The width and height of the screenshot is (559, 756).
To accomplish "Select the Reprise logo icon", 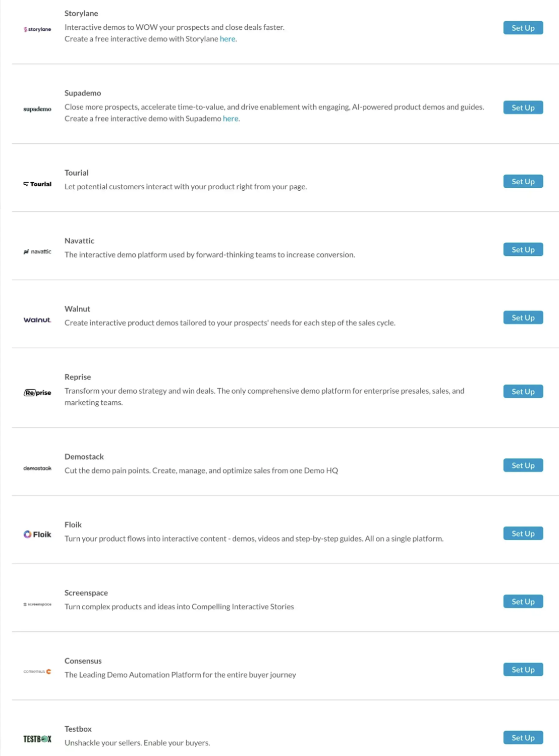I will click(x=37, y=392).
